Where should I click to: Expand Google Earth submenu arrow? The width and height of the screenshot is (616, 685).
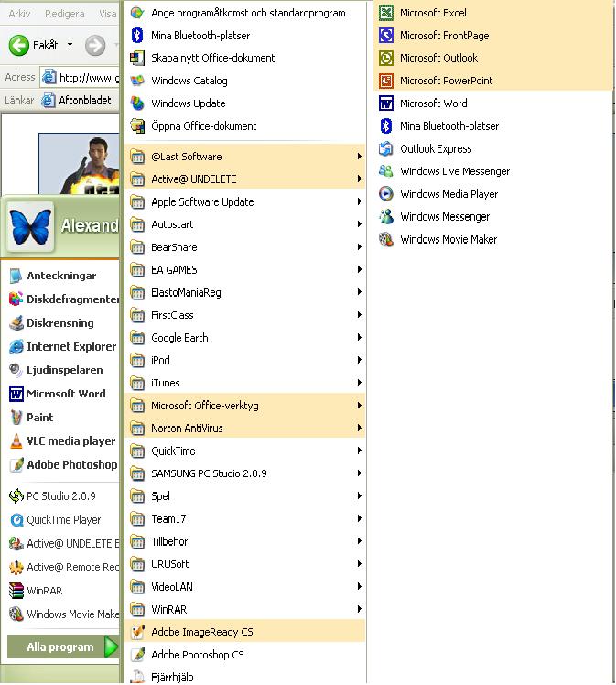pyautogui.click(x=360, y=337)
